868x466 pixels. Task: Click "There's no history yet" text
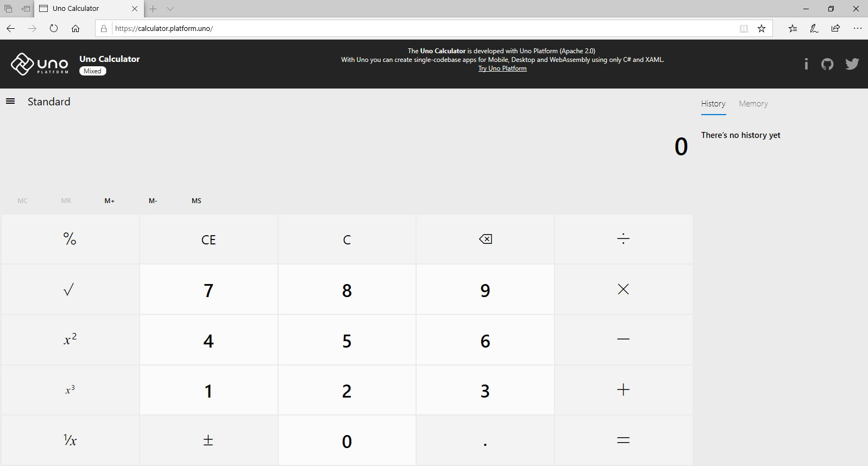coord(740,135)
